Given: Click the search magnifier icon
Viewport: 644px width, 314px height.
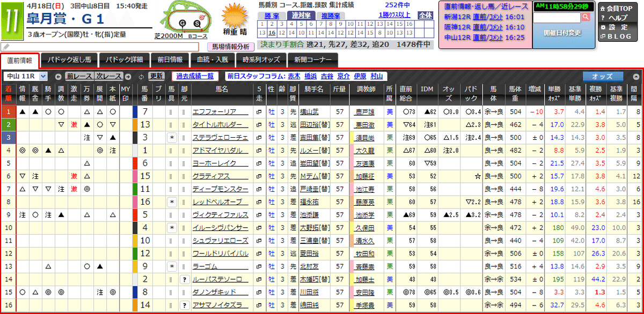Looking at the screenshot, I should pos(586,17).
